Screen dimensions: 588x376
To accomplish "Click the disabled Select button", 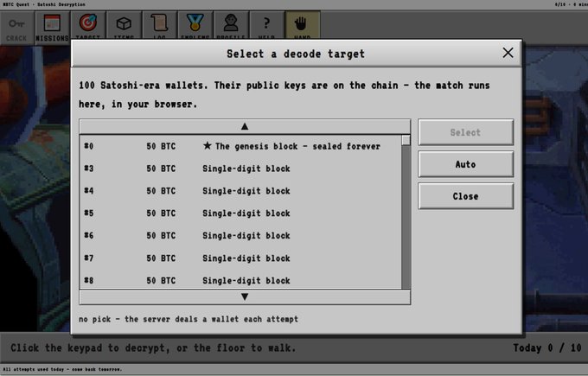I will tap(465, 132).
